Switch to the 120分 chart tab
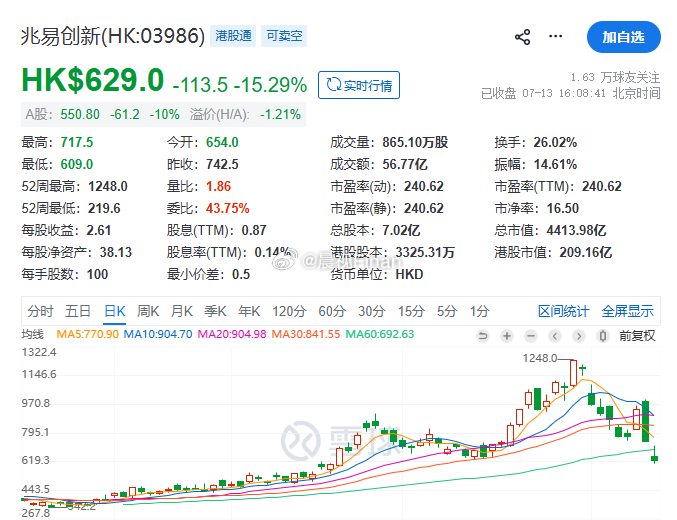677x520 pixels. pos(289,311)
